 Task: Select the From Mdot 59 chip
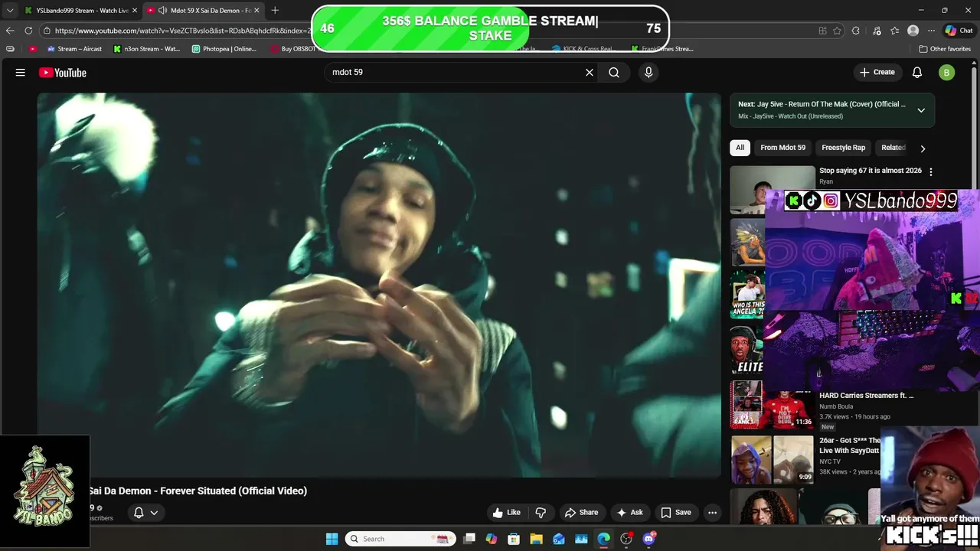(x=782, y=148)
